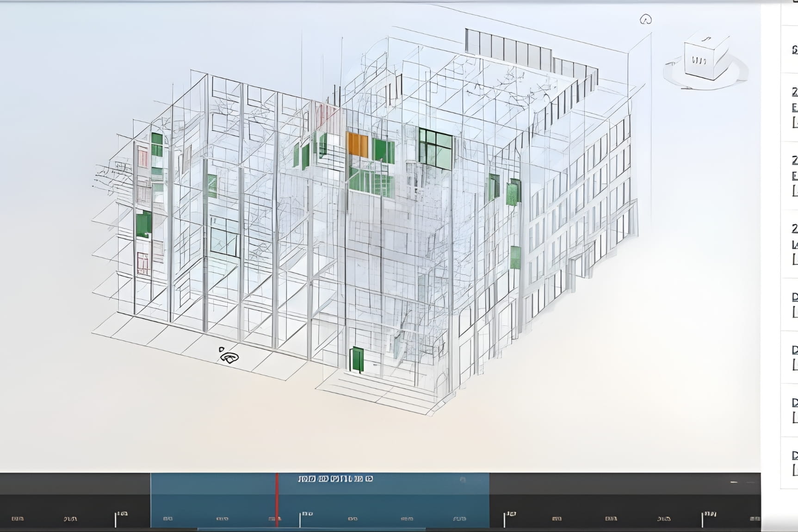Click the red playhead on the timeline
Screen dimensions: 798x532
tap(277, 500)
